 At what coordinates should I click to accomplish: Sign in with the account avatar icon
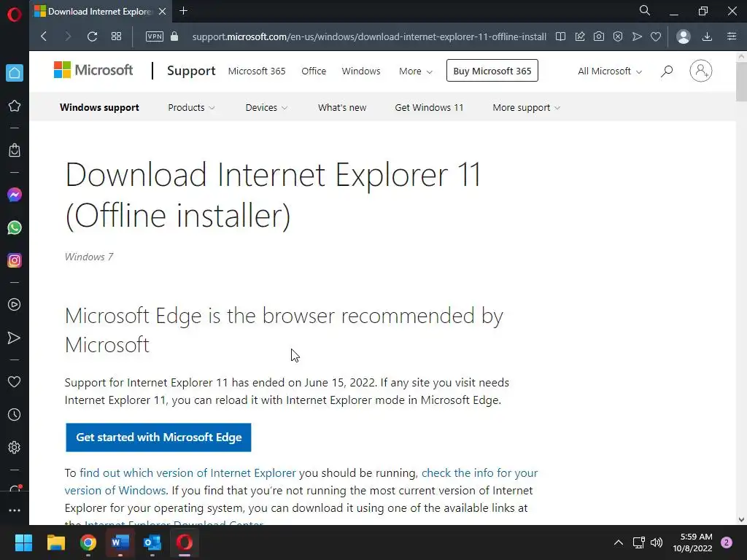(701, 71)
